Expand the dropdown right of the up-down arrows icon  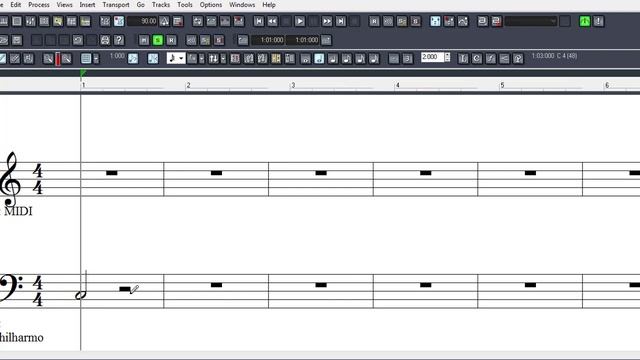pos(223,58)
